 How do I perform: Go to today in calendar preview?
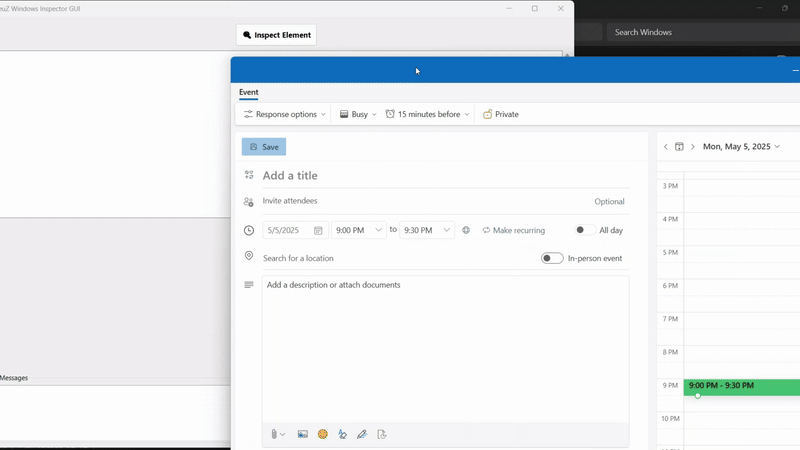(679, 147)
